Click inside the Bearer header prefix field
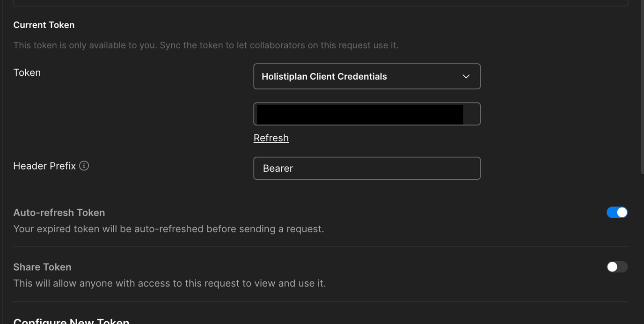 [x=367, y=168]
